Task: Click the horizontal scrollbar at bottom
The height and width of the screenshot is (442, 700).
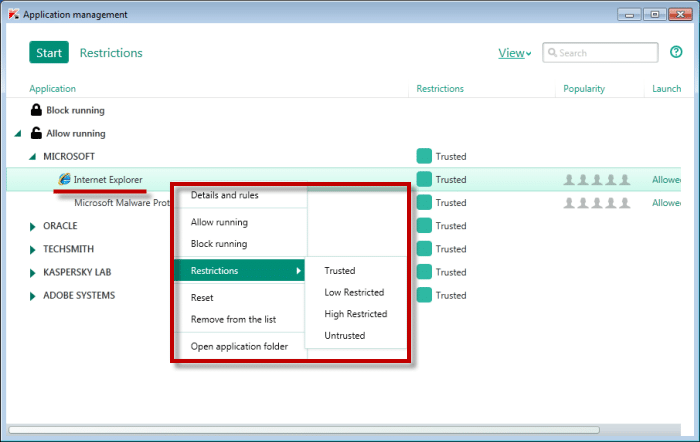Action: click(304, 429)
